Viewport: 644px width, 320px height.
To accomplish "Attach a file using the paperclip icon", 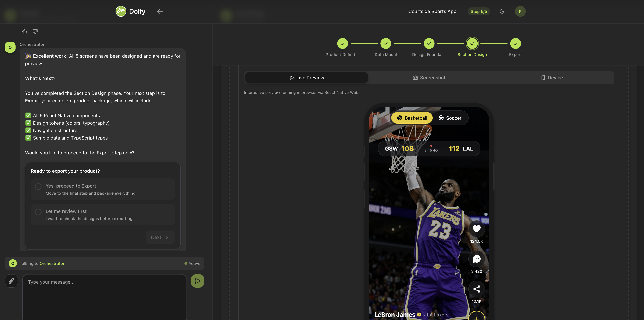I will pyautogui.click(x=11, y=281).
